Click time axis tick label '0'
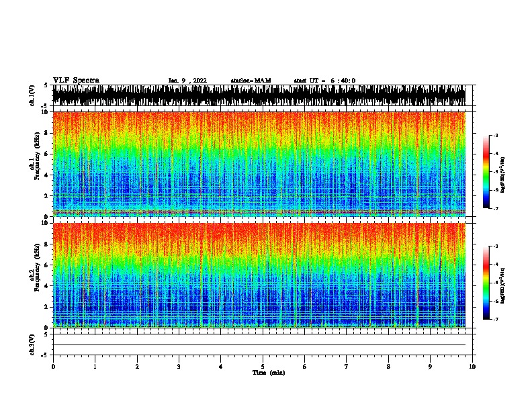The width and height of the screenshot is (532, 411). tap(53, 367)
